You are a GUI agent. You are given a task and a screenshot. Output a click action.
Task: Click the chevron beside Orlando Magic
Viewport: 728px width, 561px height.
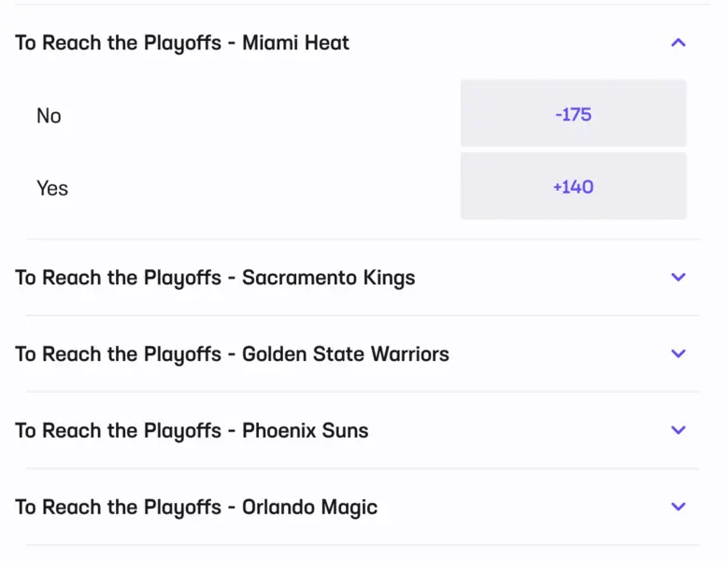tap(678, 507)
